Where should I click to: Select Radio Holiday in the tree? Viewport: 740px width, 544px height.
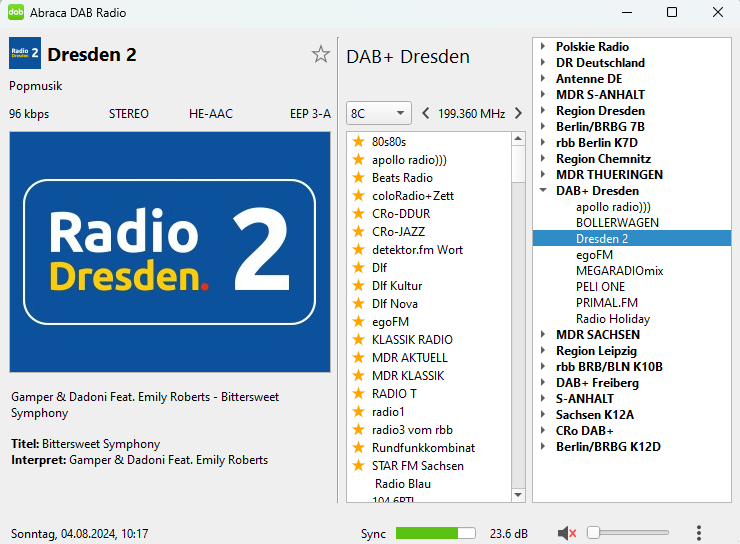tap(612, 319)
